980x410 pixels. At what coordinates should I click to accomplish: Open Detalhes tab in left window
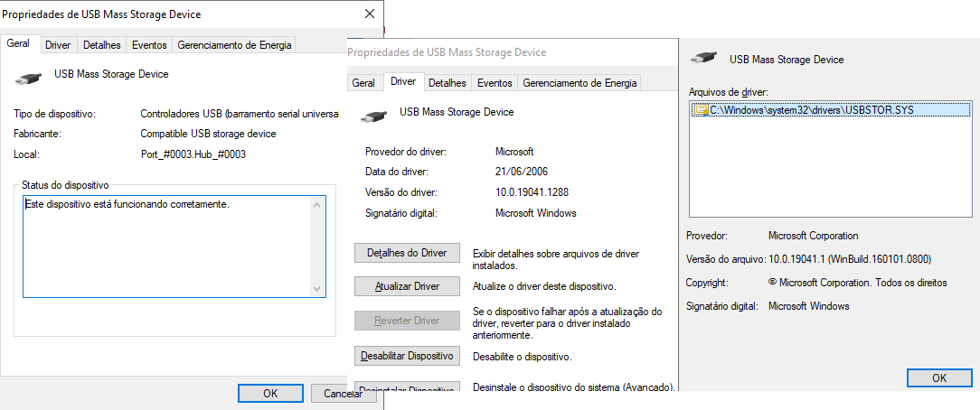point(102,45)
